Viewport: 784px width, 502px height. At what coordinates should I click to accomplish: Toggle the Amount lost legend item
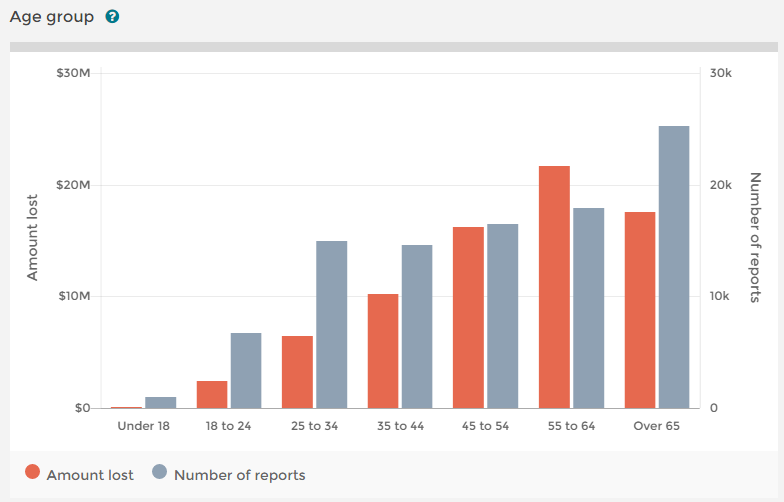90,475
